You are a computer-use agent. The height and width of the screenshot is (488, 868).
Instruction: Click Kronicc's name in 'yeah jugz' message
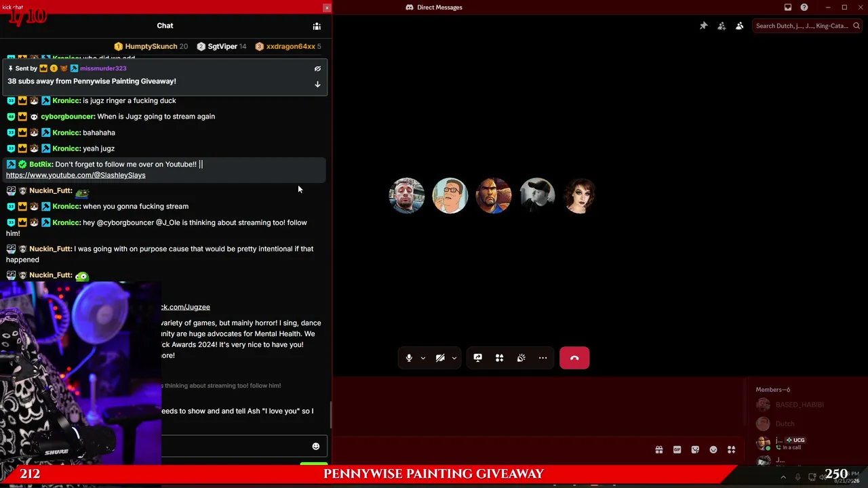tap(66, 148)
